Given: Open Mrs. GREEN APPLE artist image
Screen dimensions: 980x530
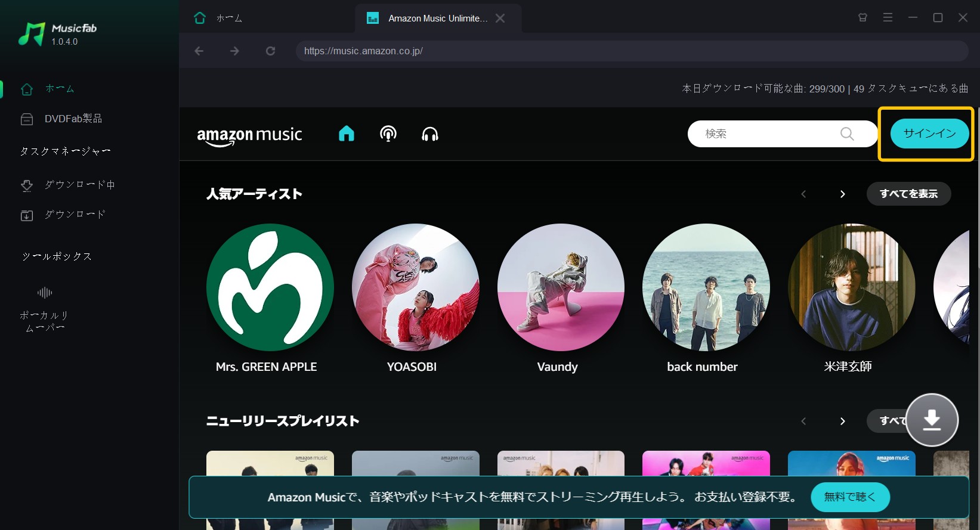Looking at the screenshot, I should click(270, 287).
